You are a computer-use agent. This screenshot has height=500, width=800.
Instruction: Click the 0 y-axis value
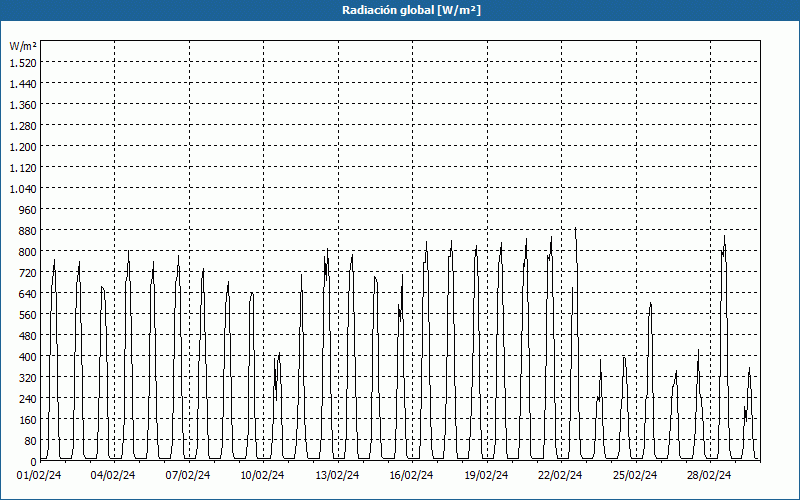(34, 462)
